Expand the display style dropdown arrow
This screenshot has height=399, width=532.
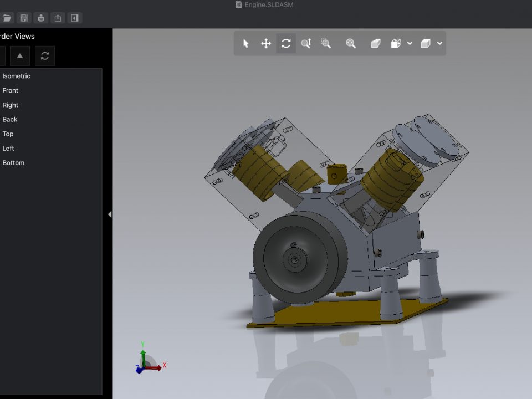[439, 43]
